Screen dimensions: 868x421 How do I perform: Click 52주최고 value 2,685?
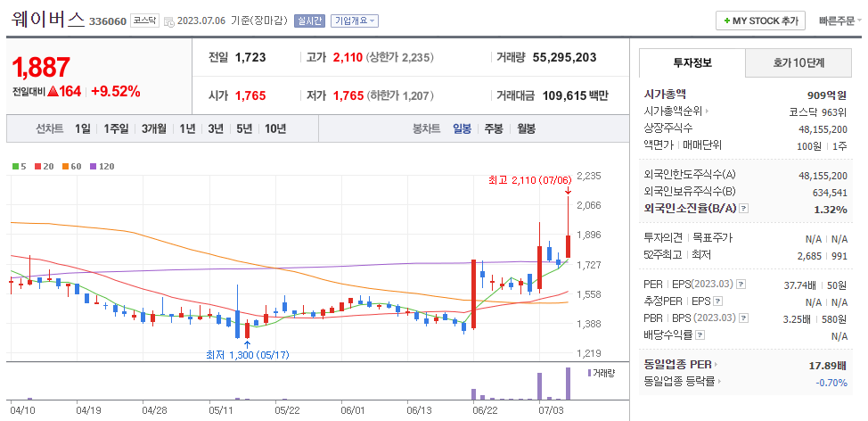coord(809,255)
